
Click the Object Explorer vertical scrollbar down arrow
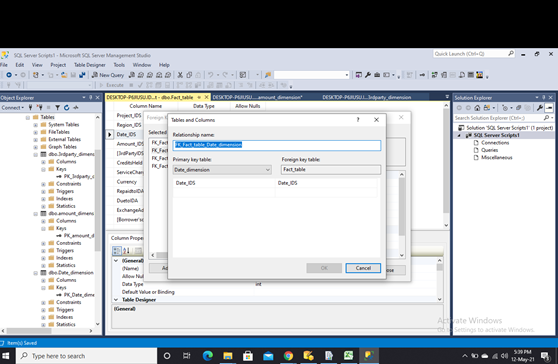(98, 324)
